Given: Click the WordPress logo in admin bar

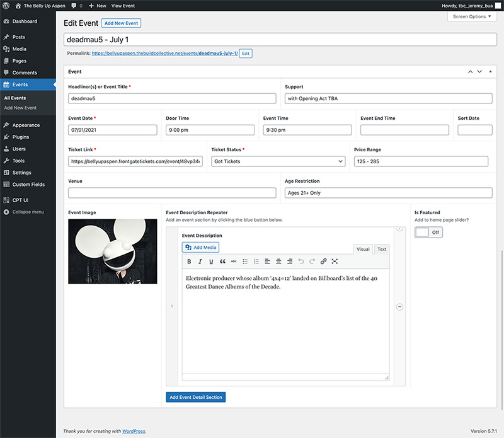Looking at the screenshot, I should tap(6, 6).
